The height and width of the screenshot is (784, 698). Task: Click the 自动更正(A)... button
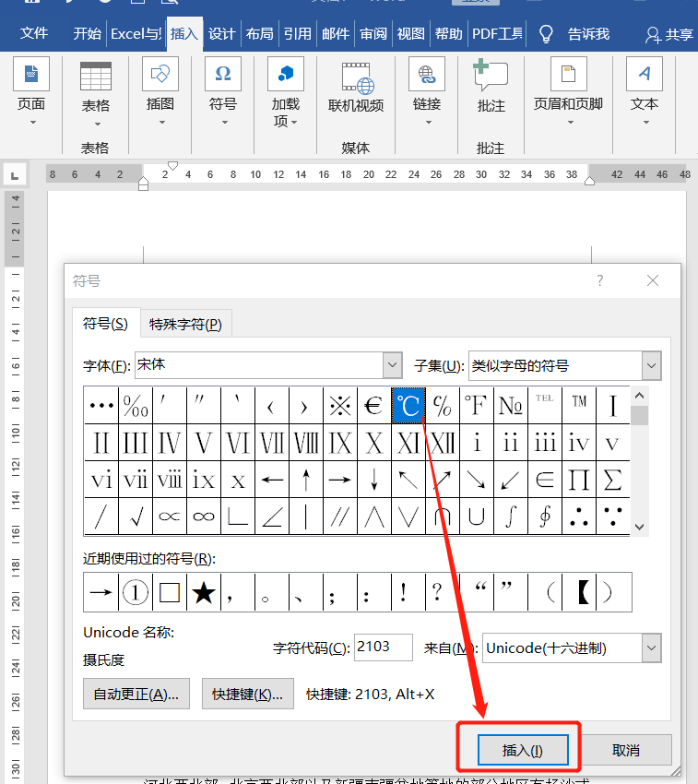[136, 694]
